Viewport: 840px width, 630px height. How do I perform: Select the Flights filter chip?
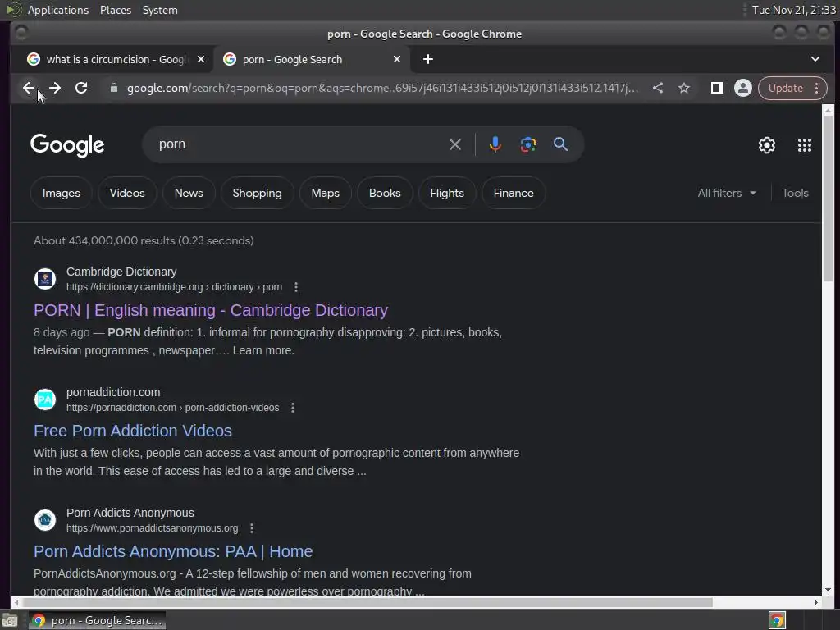(x=447, y=193)
